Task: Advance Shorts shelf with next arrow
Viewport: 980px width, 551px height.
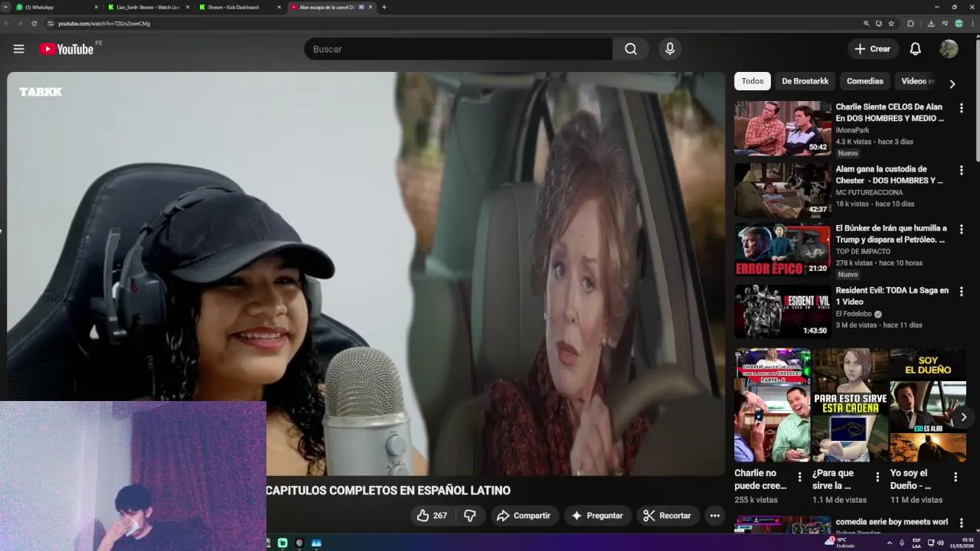Action: (963, 417)
